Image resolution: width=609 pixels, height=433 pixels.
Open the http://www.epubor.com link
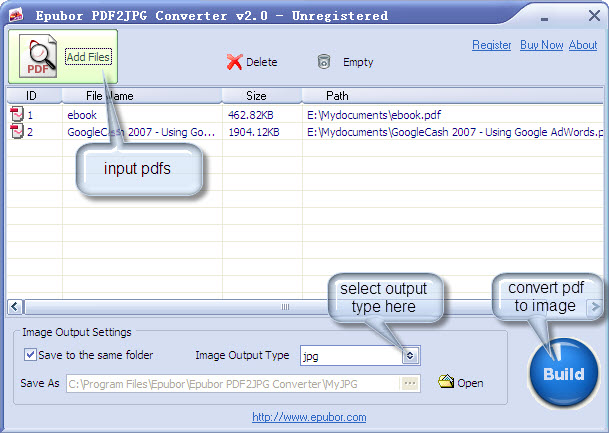click(309, 417)
